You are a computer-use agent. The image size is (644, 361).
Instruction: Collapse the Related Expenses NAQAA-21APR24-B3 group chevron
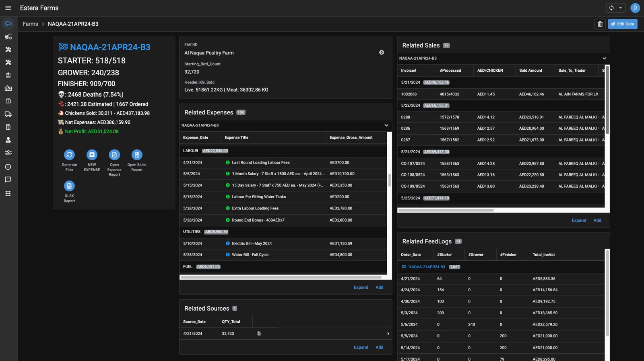[x=386, y=125]
